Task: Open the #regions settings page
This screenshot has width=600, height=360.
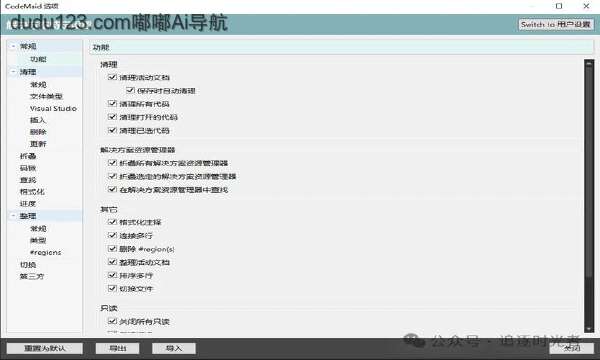Action: click(46, 252)
